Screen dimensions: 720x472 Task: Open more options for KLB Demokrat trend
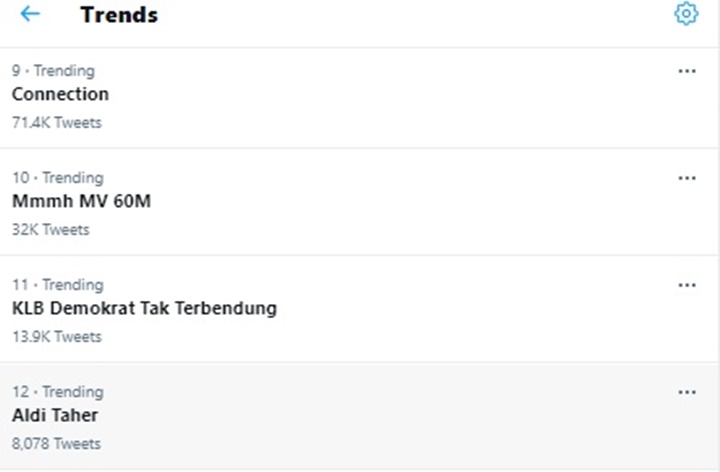(686, 285)
